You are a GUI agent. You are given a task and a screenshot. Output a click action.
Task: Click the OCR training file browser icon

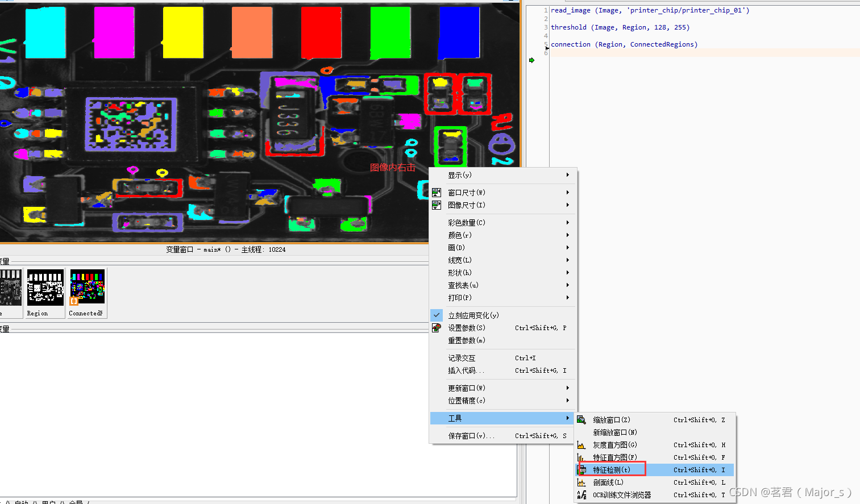[581, 495]
